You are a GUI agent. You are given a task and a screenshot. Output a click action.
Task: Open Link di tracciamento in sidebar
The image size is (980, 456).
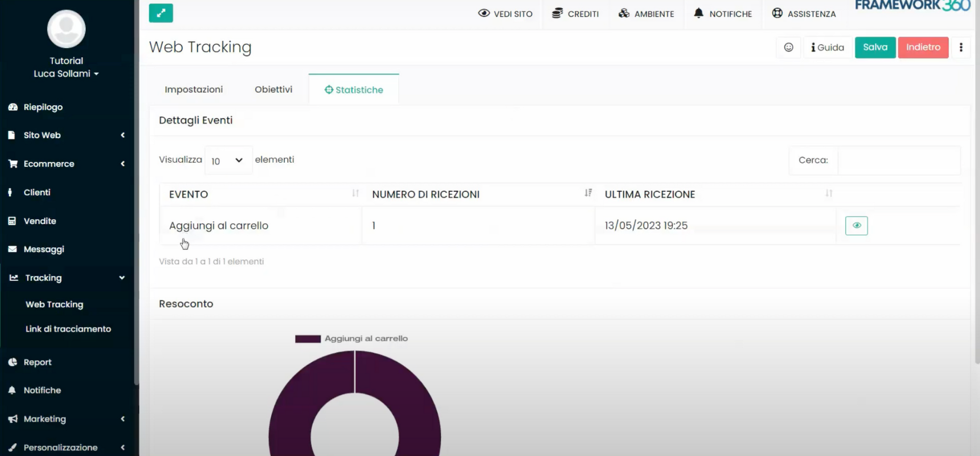[x=68, y=329]
